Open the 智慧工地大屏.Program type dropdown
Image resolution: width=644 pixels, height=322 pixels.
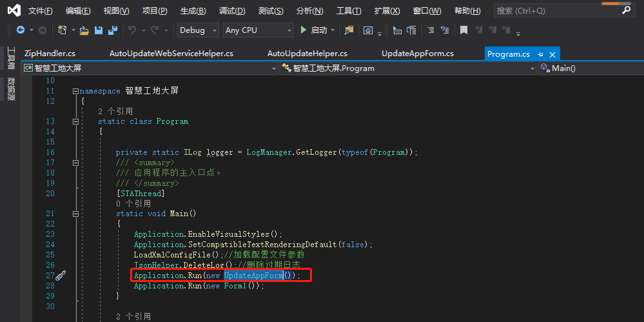pyautogui.click(x=408, y=68)
